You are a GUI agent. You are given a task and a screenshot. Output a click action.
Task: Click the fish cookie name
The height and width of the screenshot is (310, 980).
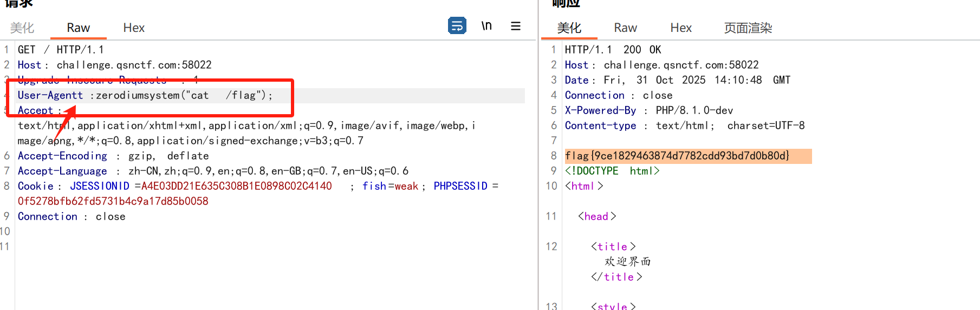374,186
